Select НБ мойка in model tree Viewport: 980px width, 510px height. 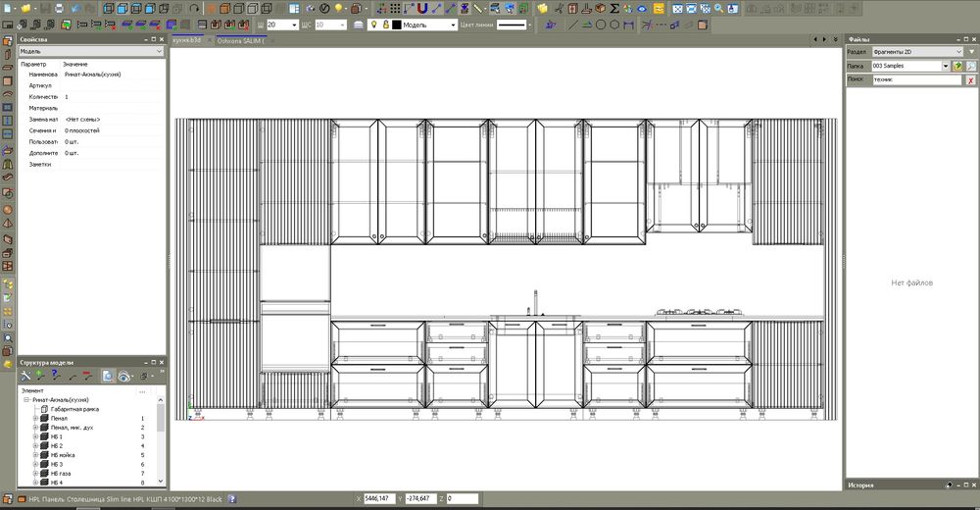click(65, 455)
